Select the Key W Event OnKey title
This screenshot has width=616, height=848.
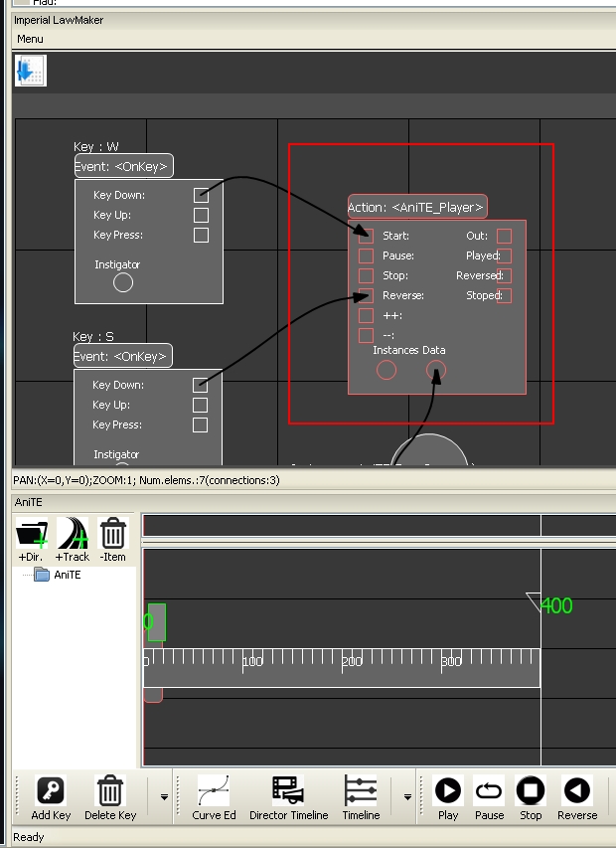pos(124,166)
